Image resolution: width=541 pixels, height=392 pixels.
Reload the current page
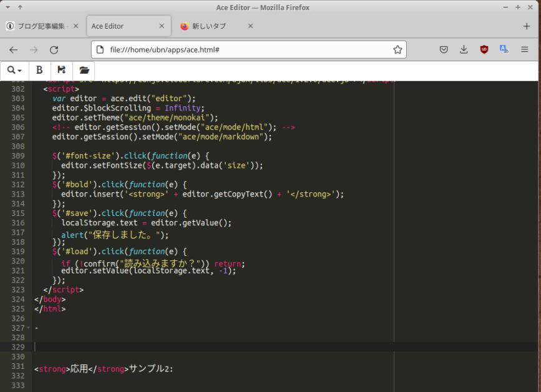click(x=54, y=50)
